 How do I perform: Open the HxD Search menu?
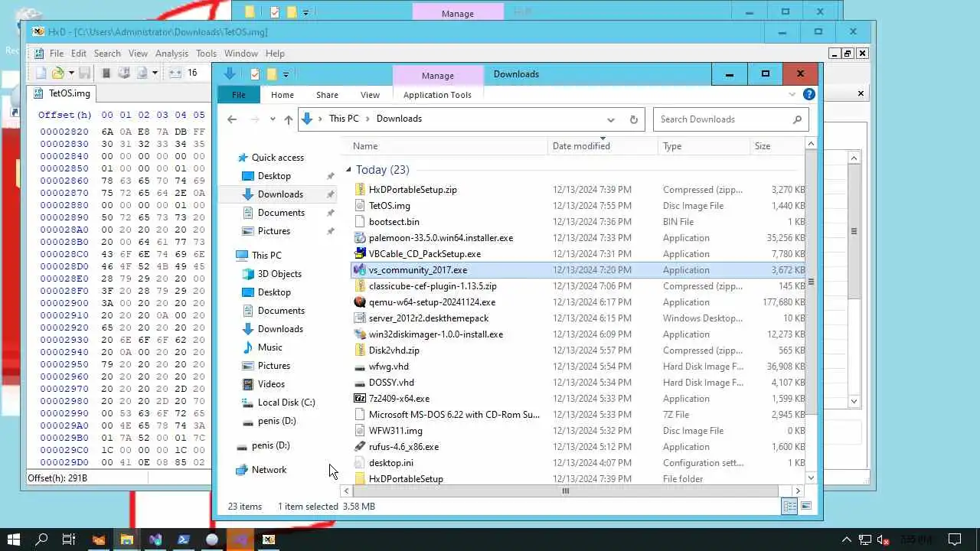coord(107,54)
